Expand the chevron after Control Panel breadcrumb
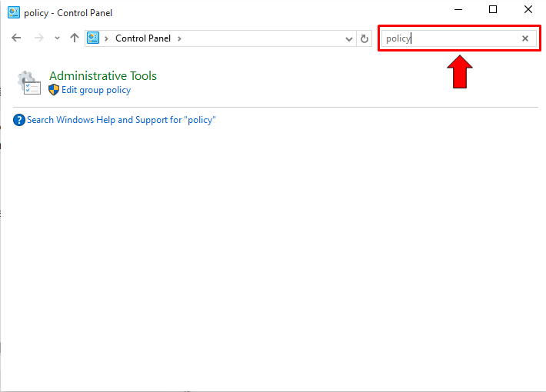This screenshot has height=392, width=546. 179,38
